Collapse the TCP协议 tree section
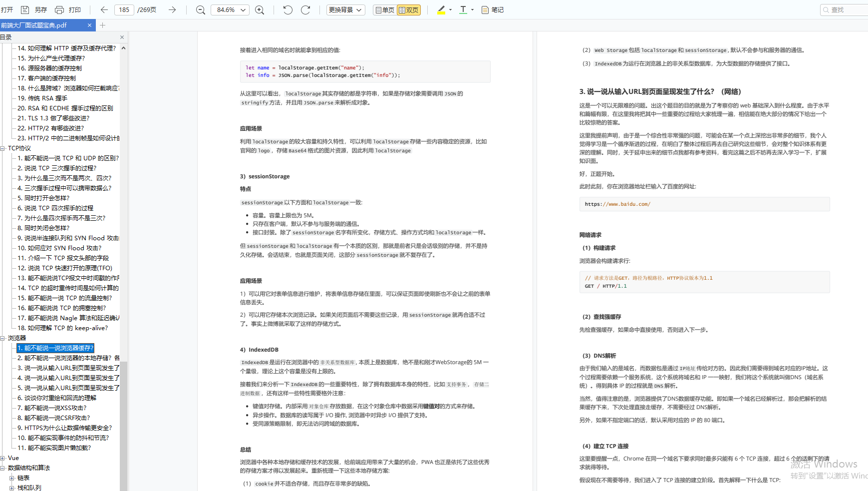Viewport: 868px width, 491px height. coord(2,148)
